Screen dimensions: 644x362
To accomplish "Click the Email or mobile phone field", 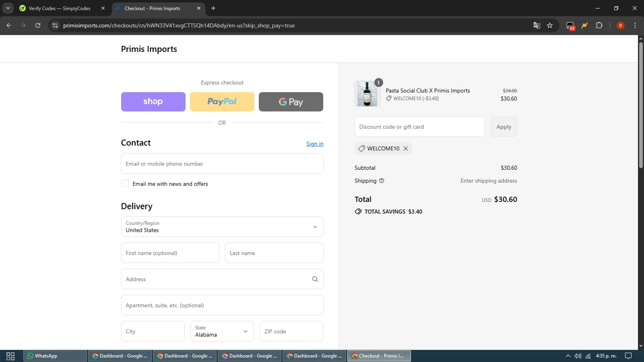I will (222, 163).
